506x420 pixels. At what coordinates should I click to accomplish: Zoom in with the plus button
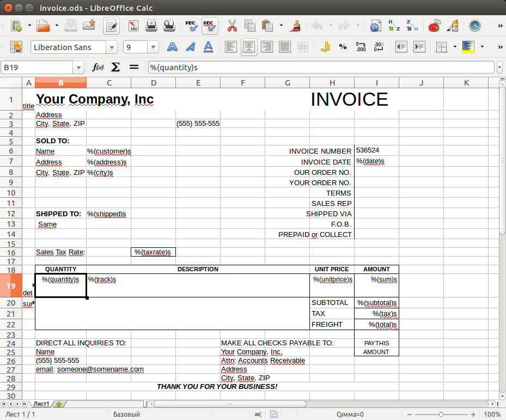pyautogui.click(x=473, y=414)
